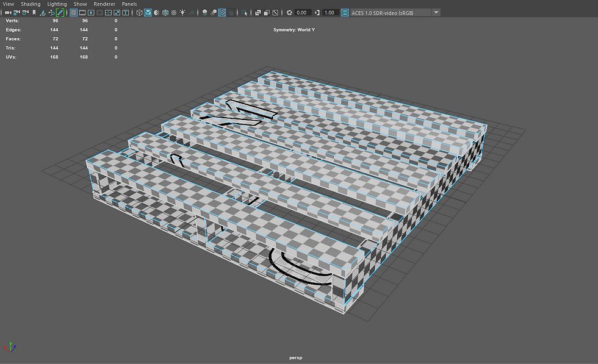Screen dimensions: 598x364
Task: Click the persp camera label
Action: (x=296, y=358)
